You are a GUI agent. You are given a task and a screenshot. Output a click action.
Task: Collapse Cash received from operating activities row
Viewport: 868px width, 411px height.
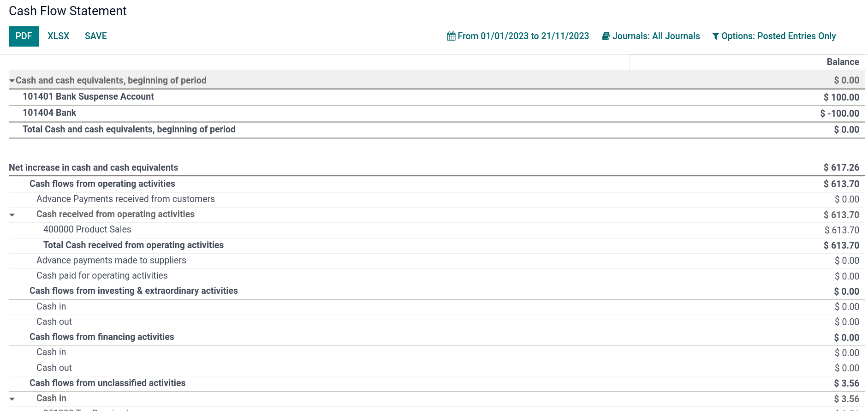coord(12,214)
